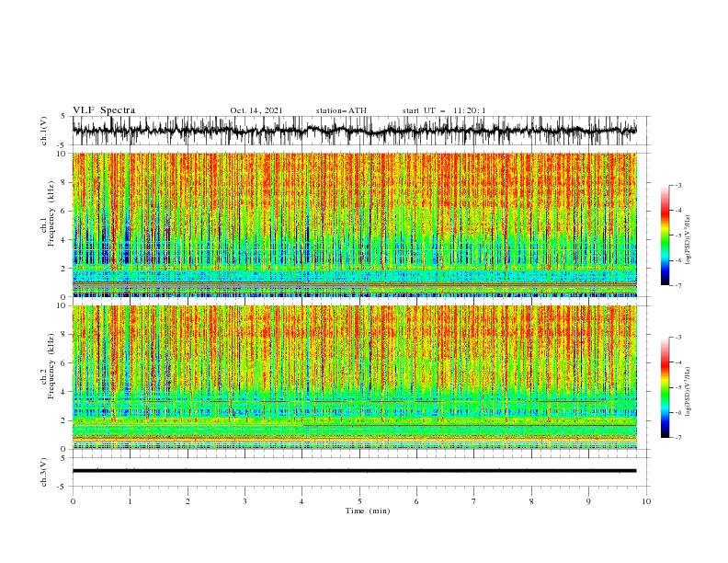Click the ch.2 frequency axis "2" tick
This screenshot has width=728, height=563.
pos(63,420)
